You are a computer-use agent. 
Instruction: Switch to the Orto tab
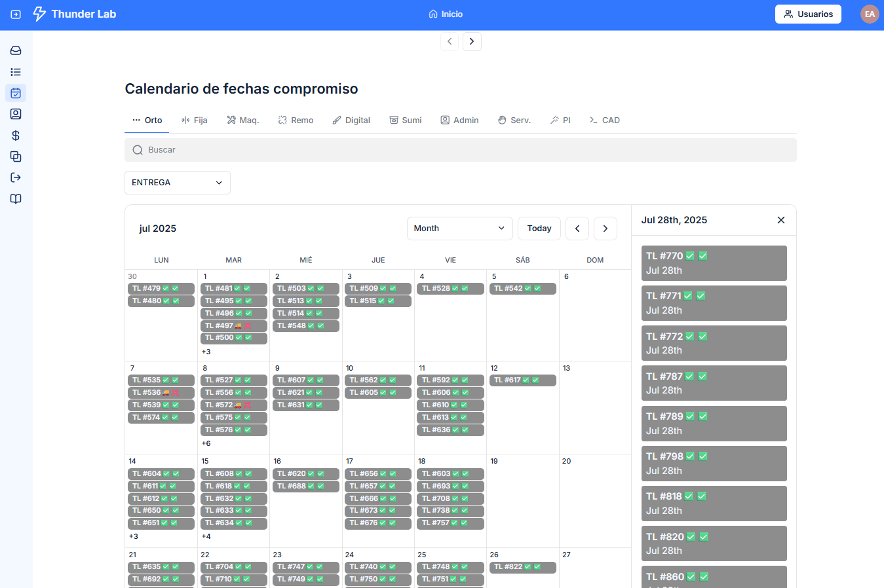147,120
